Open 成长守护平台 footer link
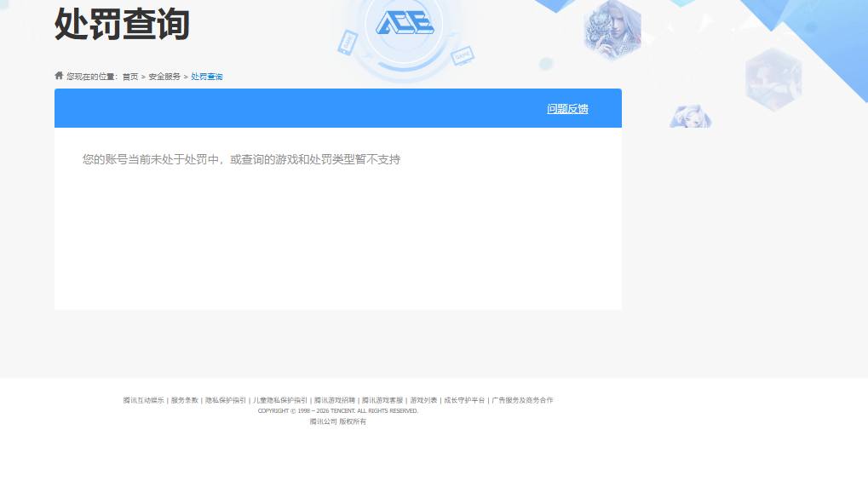Viewport: 868px width, 504px height. tap(464, 400)
